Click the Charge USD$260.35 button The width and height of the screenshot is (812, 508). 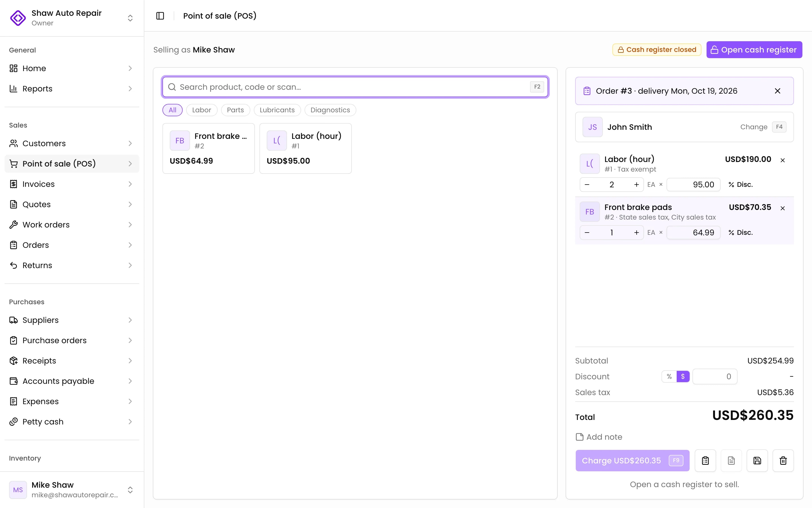click(632, 460)
